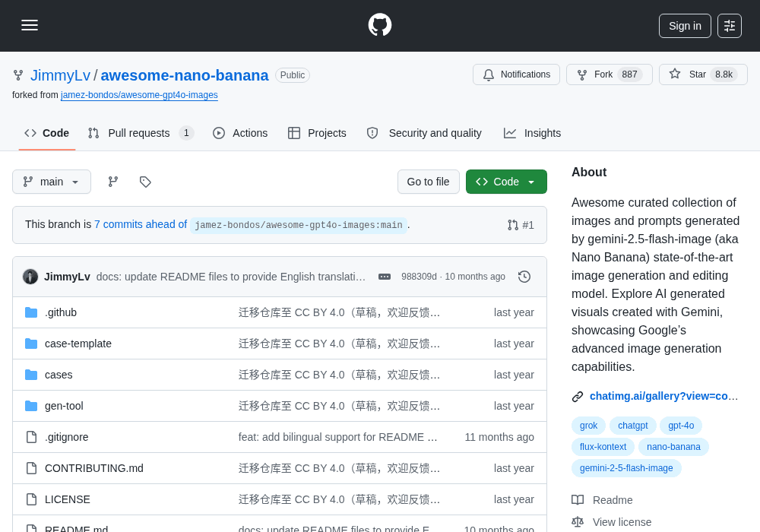View tags via tag icon

[x=145, y=182]
